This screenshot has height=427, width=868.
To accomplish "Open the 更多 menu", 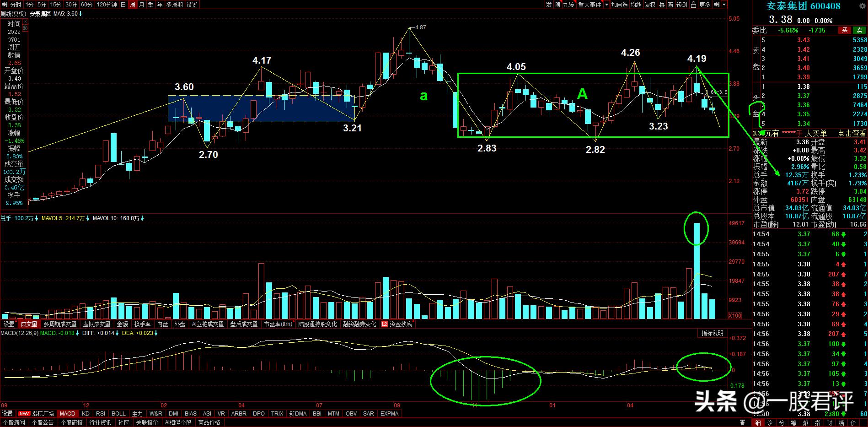I will 705,5.
